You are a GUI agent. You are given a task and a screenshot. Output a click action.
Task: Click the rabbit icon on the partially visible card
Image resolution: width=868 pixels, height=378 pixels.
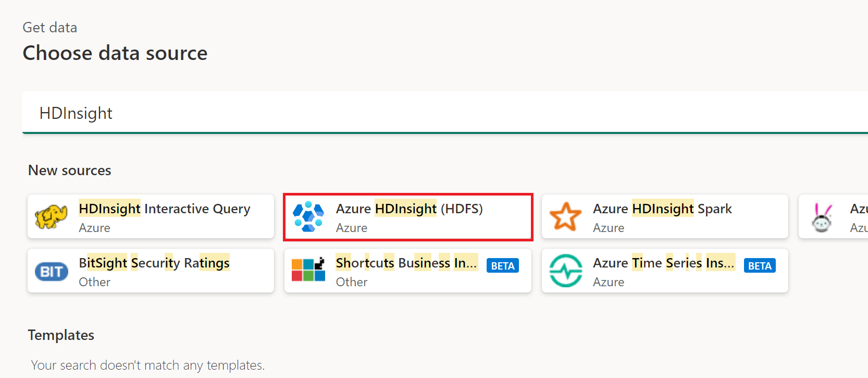(x=822, y=217)
